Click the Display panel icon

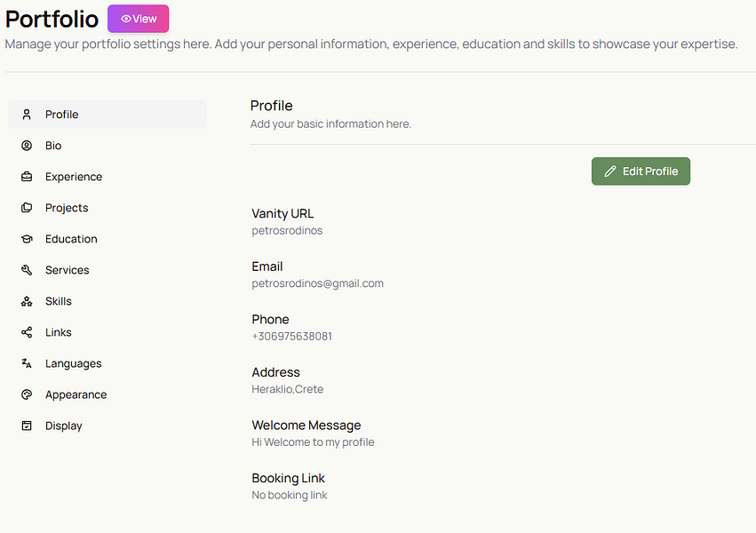click(x=27, y=426)
